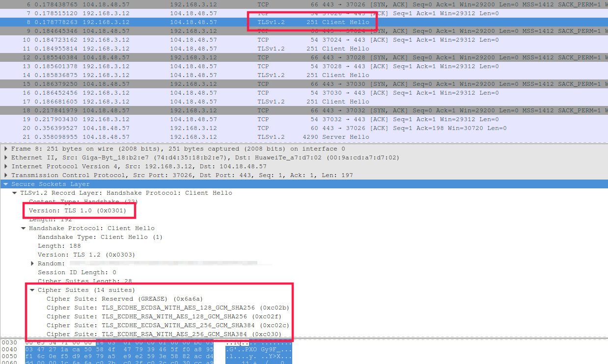Expand the Frame 8 details arrow

coord(5,149)
